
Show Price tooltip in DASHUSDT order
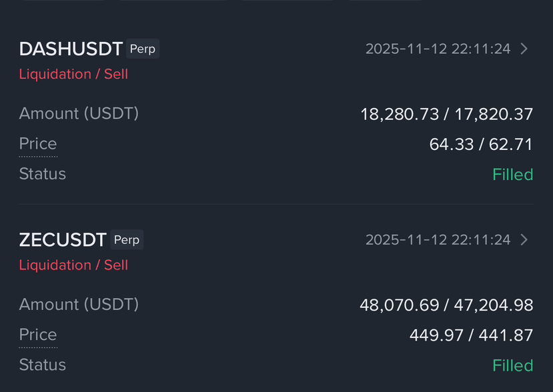[38, 144]
